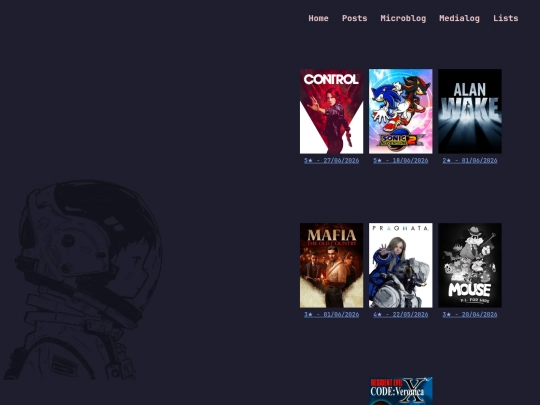This screenshot has width=540, height=405.
Task: Open the Alan Wake cover
Action: [x=470, y=111]
